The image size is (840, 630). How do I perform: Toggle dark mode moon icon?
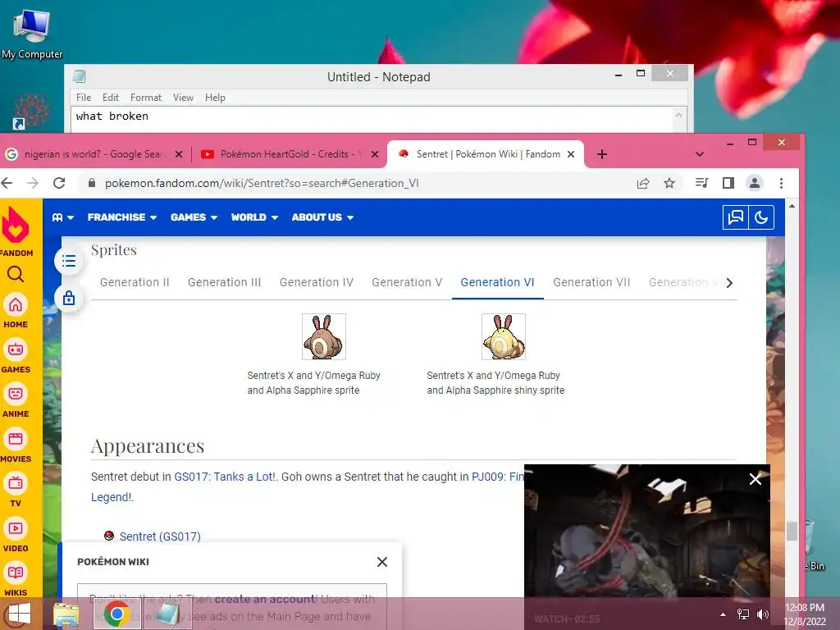tap(761, 217)
